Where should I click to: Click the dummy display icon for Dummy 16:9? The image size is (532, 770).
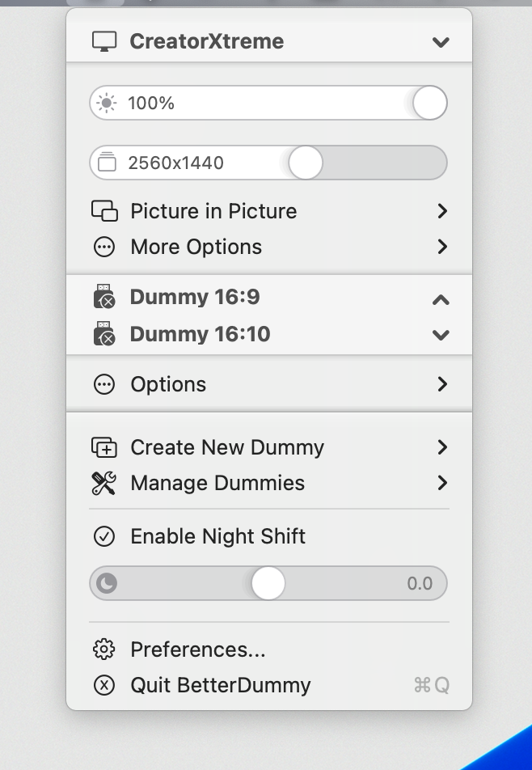click(x=105, y=297)
